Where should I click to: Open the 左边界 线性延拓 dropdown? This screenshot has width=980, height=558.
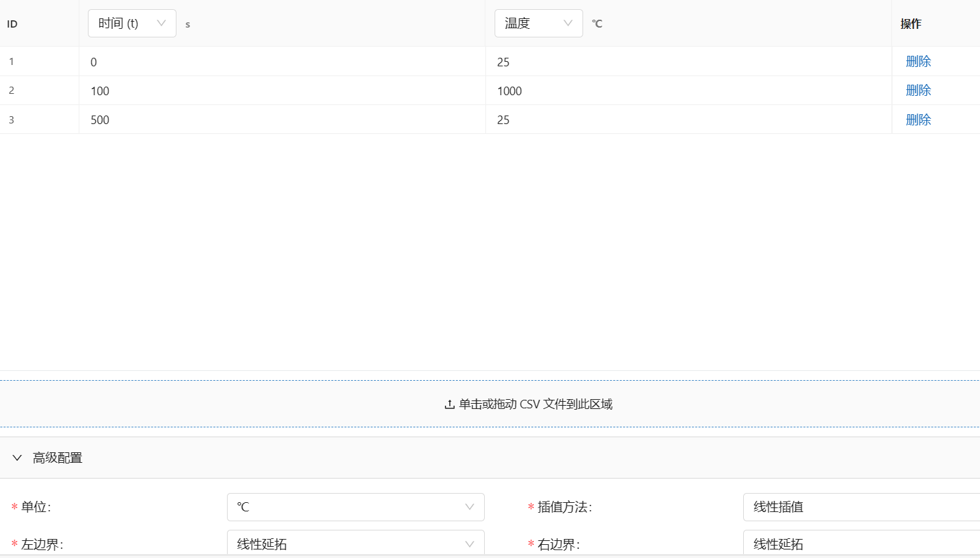(x=356, y=544)
